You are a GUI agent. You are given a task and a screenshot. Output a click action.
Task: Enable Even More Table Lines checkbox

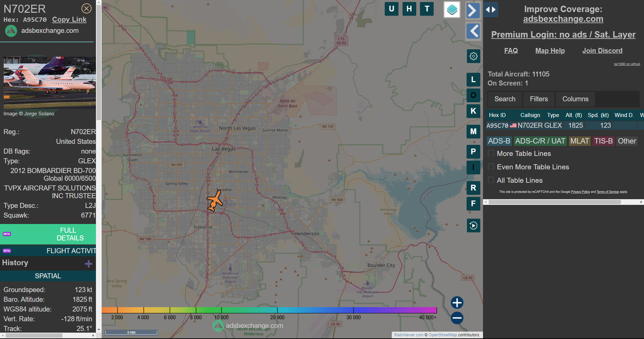(491, 167)
